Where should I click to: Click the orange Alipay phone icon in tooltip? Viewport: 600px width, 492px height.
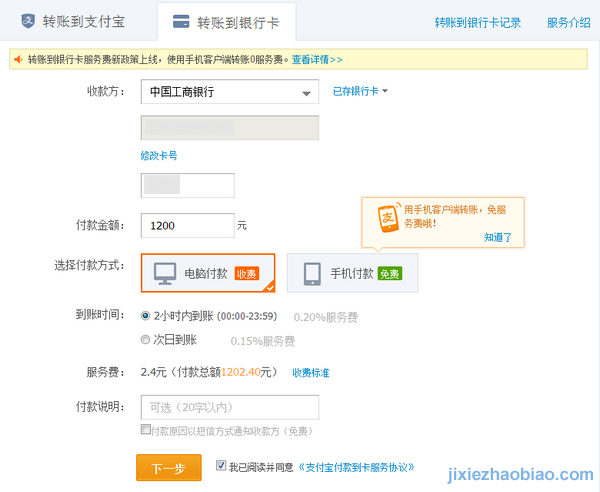(388, 217)
